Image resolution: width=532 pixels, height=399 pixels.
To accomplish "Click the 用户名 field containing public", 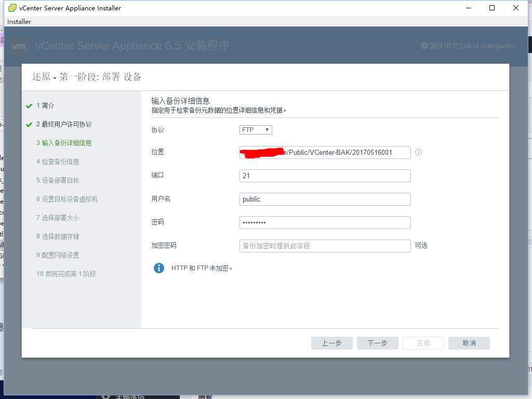I will [325, 199].
